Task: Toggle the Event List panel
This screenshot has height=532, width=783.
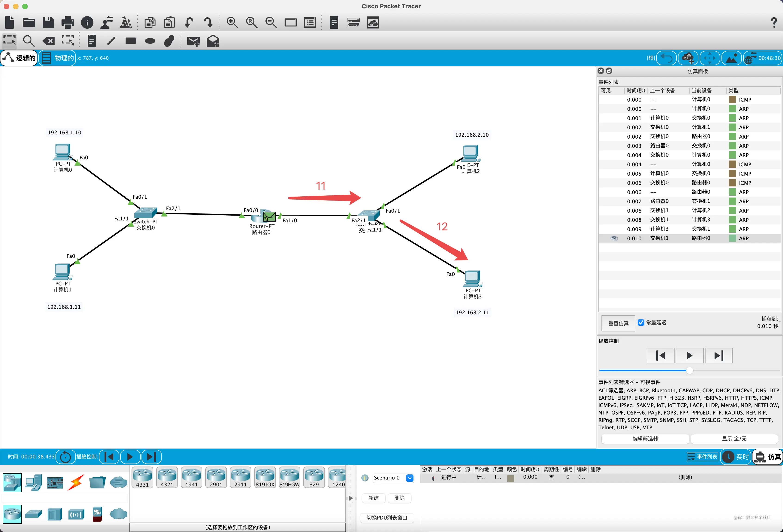Action: pos(703,457)
